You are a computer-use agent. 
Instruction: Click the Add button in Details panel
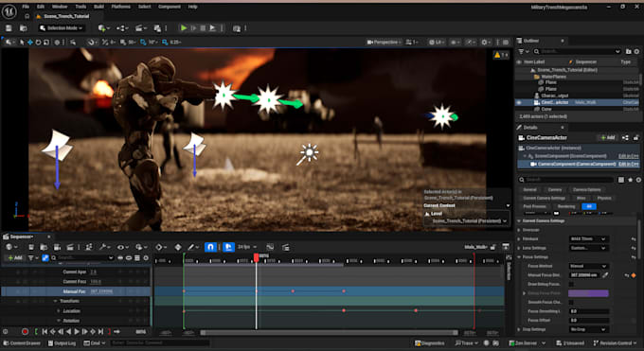pos(607,137)
